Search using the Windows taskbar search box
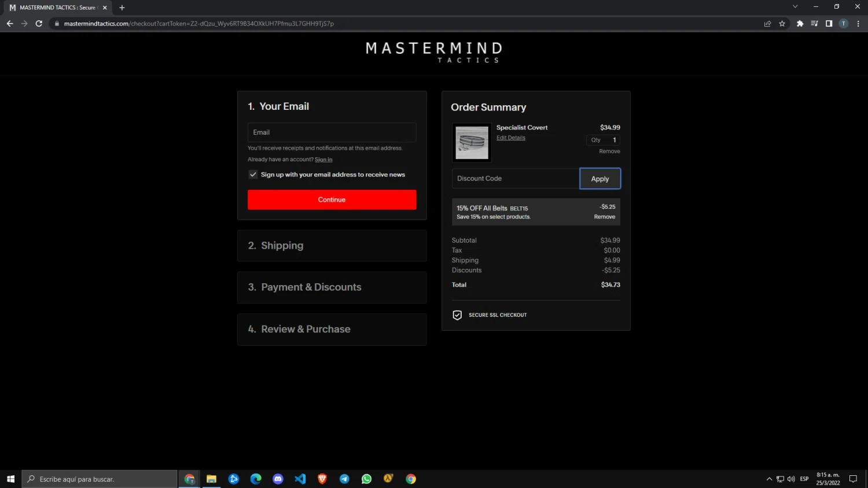The width and height of the screenshot is (868, 488). coord(100,479)
